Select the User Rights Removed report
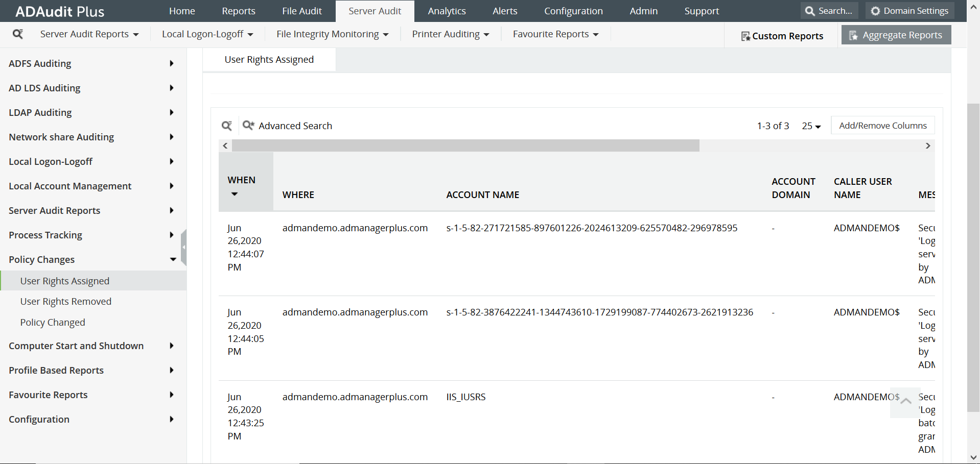The width and height of the screenshot is (980, 464). (x=66, y=301)
